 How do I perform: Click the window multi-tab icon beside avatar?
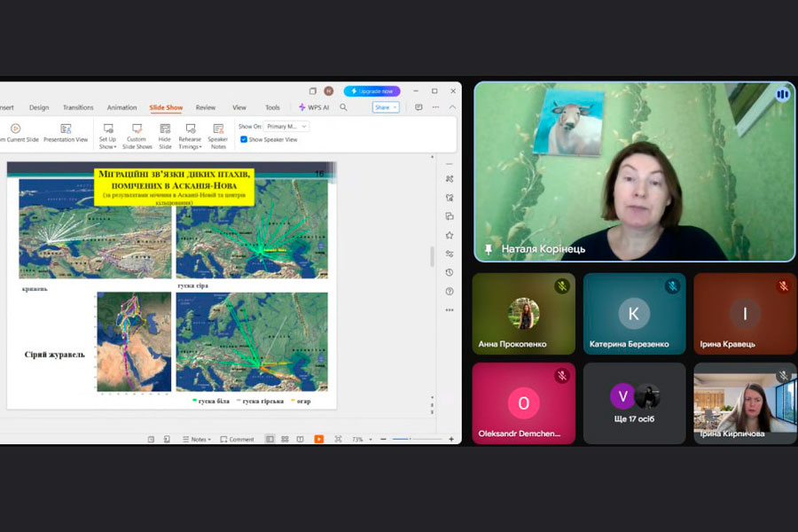pos(312,91)
